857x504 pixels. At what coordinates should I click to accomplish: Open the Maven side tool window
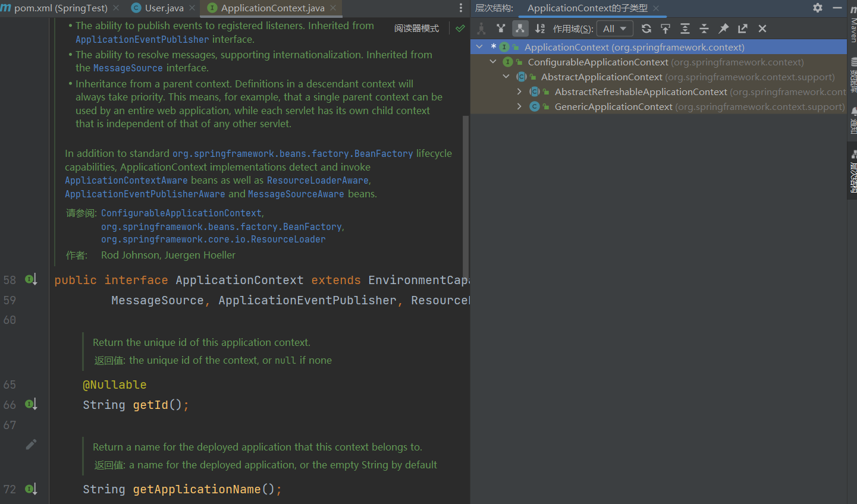click(853, 24)
